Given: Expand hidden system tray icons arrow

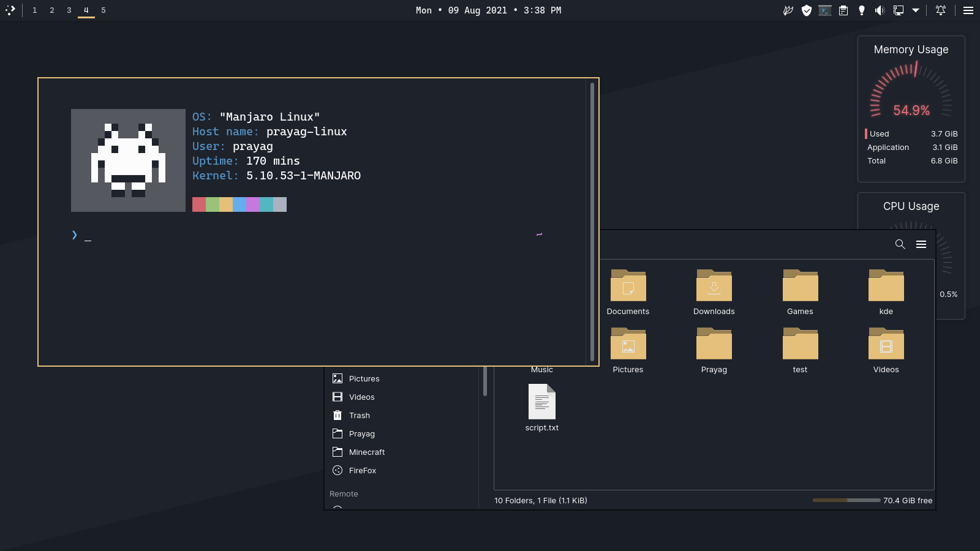Looking at the screenshot, I should tap(916, 10).
